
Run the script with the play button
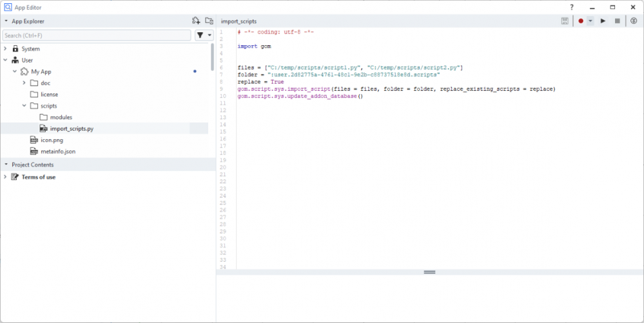[x=603, y=21]
